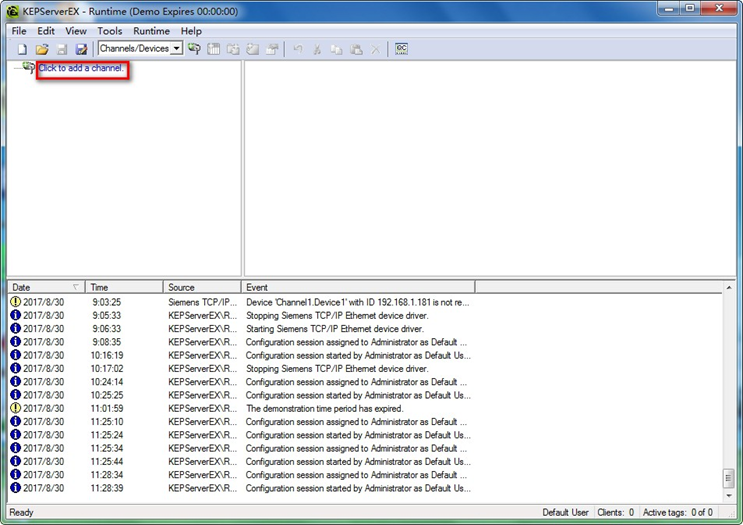Click the time cell 11:28:34

pos(107,474)
